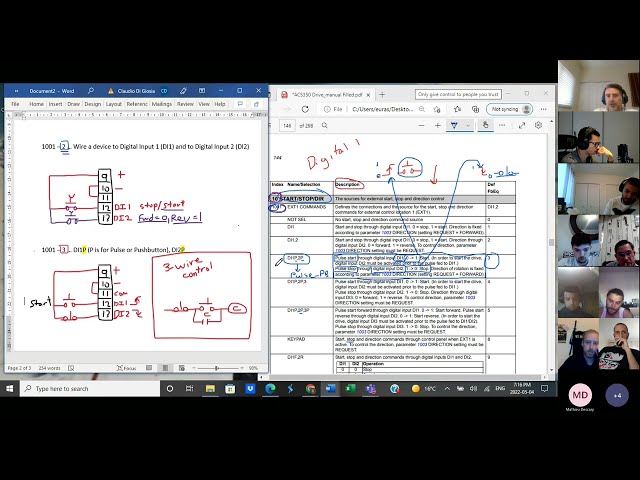This screenshot has height=480, width=640.
Task: Click the zoom icon in Edge address bar
Action: (422, 109)
